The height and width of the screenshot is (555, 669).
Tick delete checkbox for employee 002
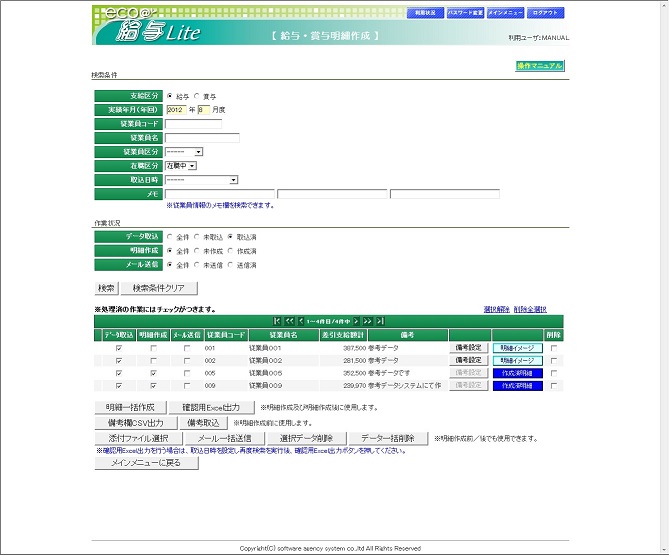click(554, 360)
